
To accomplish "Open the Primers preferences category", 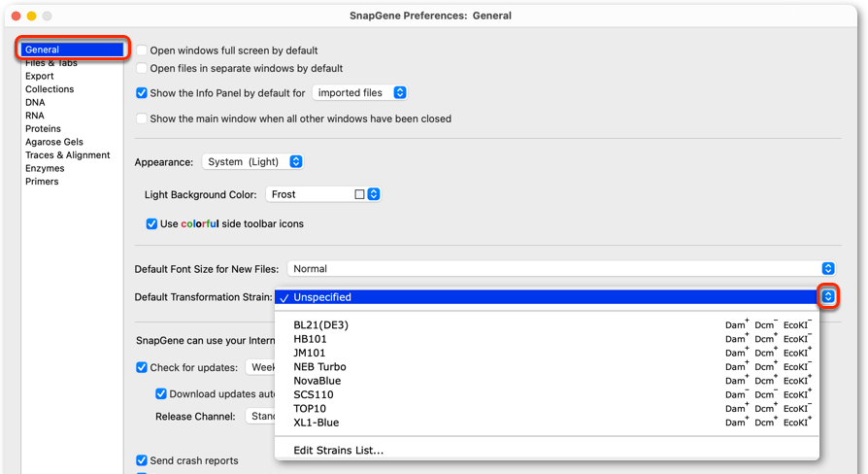I will pos(42,182).
